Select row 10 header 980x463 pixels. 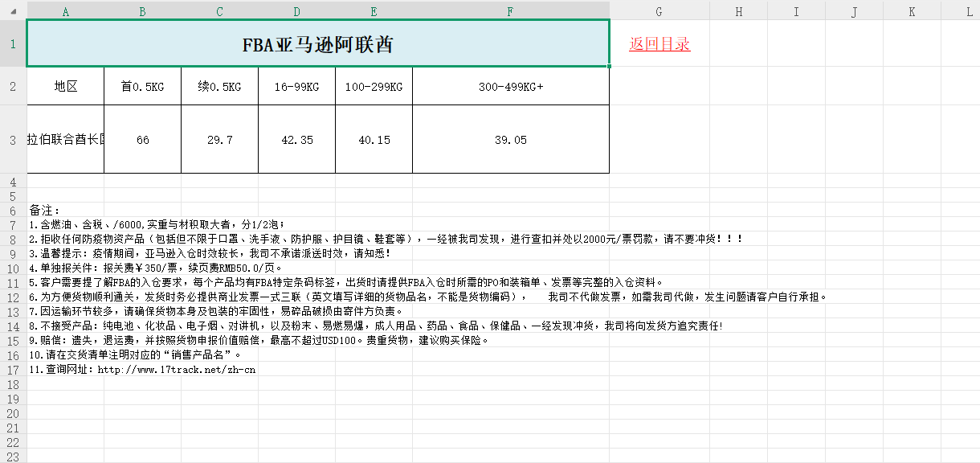point(13,268)
